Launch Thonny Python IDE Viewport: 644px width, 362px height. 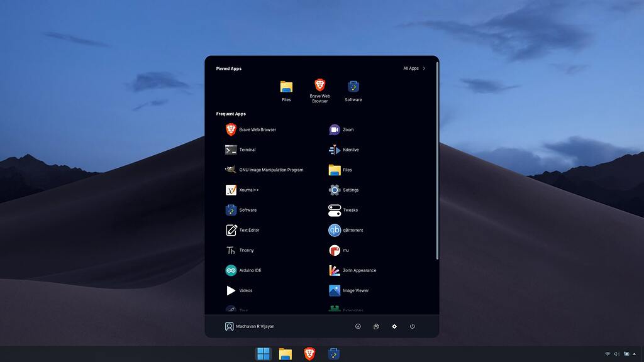pyautogui.click(x=247, y=250)
